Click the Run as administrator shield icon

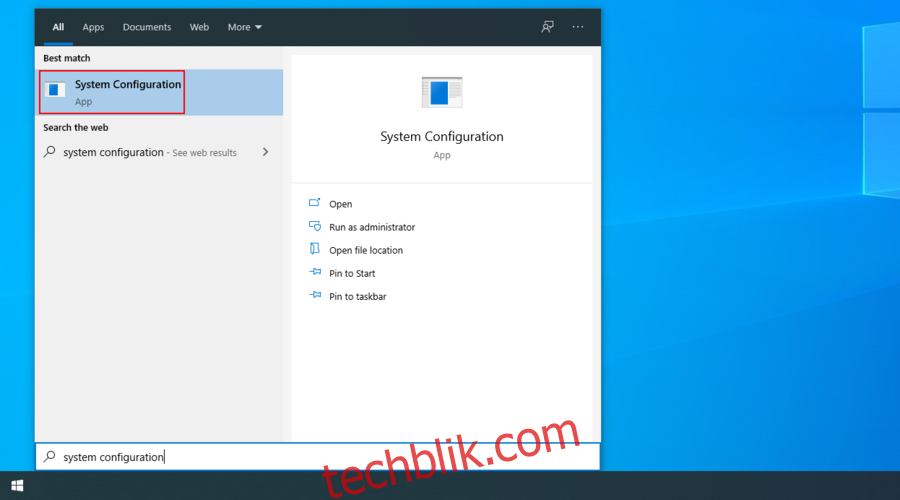click(x=315, y=226)
